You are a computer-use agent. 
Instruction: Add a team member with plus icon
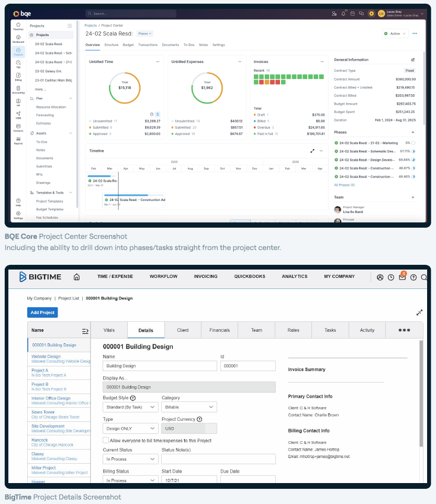[x=413, y=197]
